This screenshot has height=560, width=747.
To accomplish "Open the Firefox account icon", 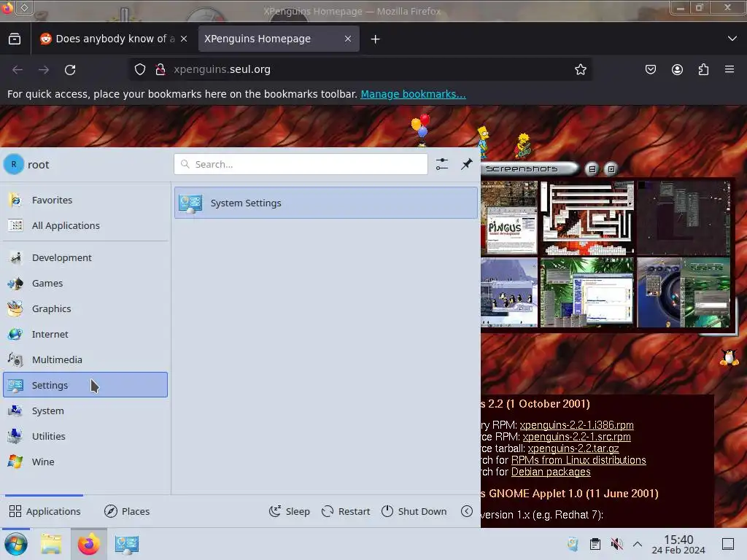I will pyautogui.click(x=677, y=69).
